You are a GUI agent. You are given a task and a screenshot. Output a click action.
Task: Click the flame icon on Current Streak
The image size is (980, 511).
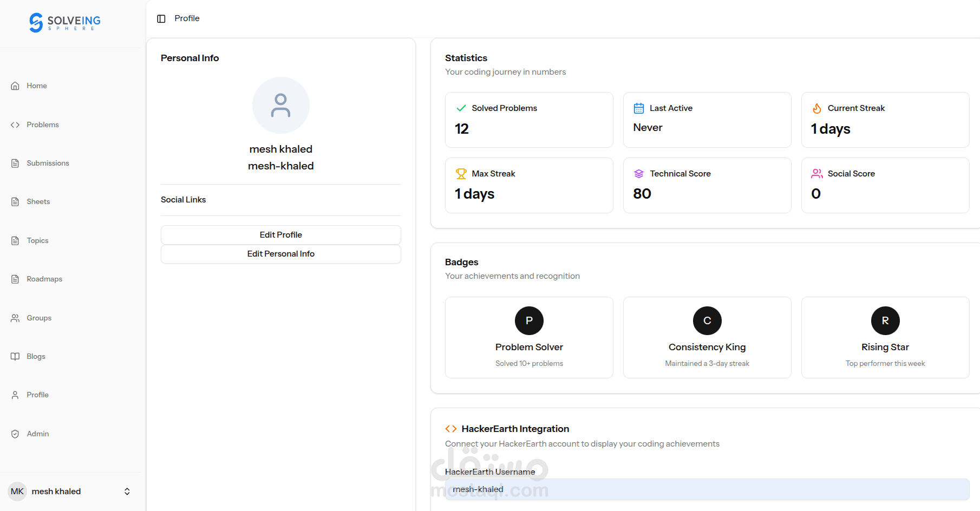click(x=817, y=108)
